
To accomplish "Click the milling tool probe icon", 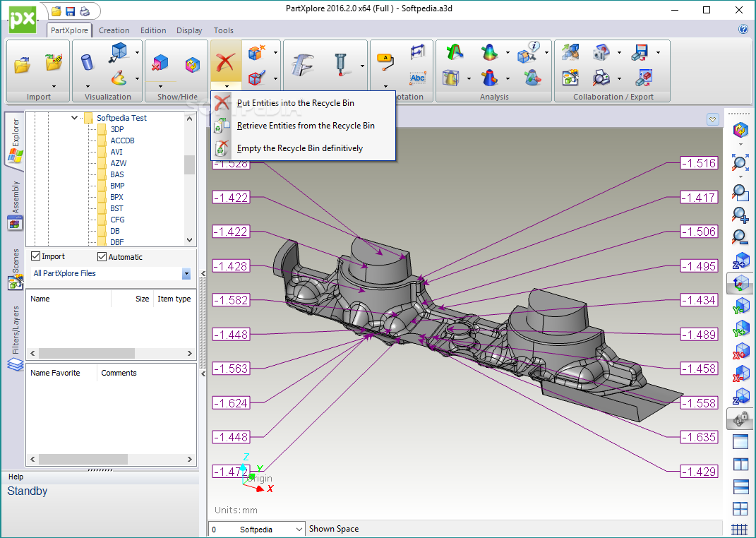I will [341, 64].
